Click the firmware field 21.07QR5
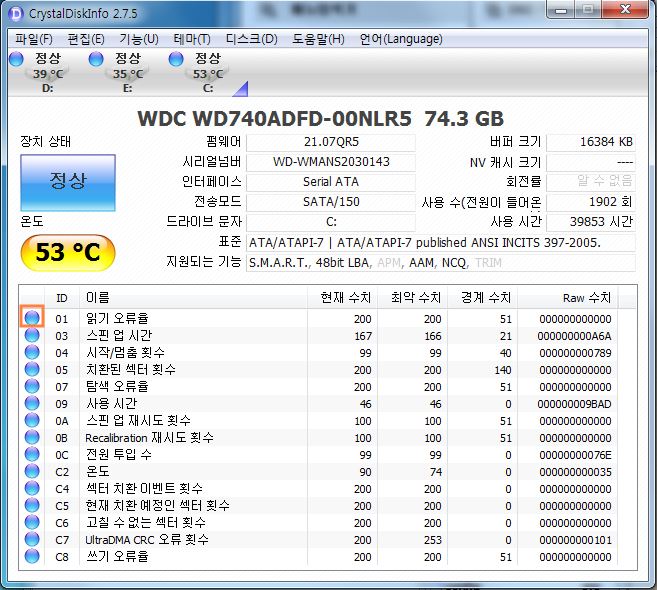Image resolution: width=657 pixels, height=590 pixels. click(331, 142)
